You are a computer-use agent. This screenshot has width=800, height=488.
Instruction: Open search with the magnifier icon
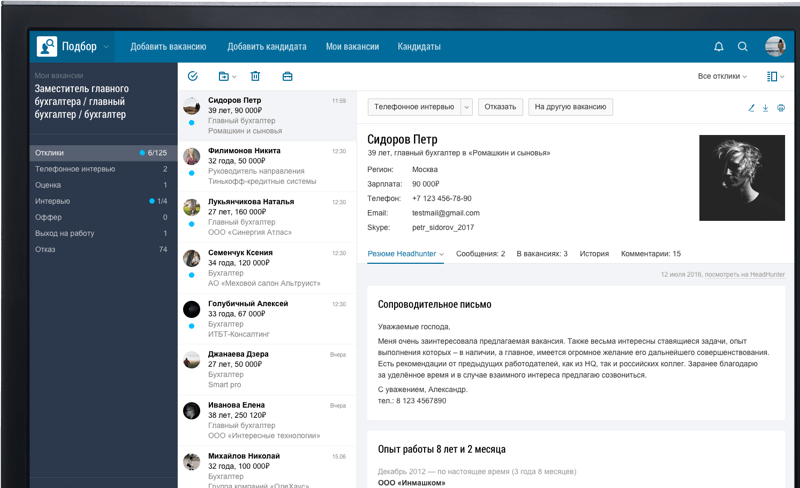[x=743, y=47]
